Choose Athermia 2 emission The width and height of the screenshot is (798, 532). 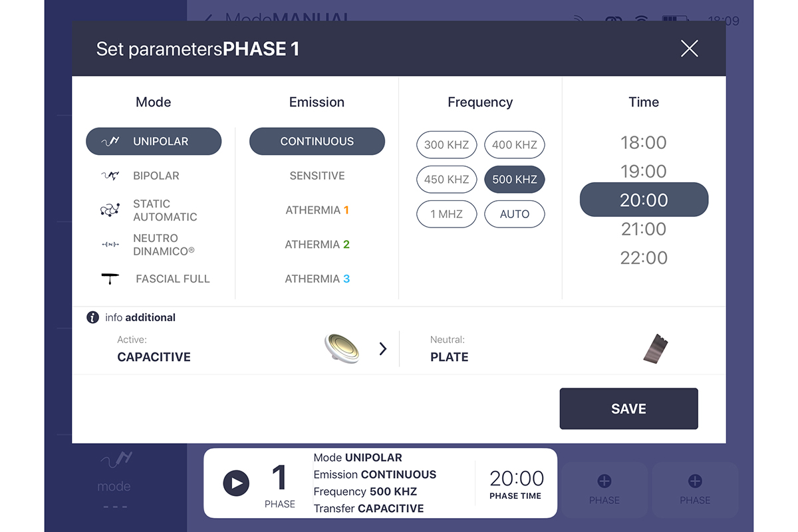[x=317, y=245]
